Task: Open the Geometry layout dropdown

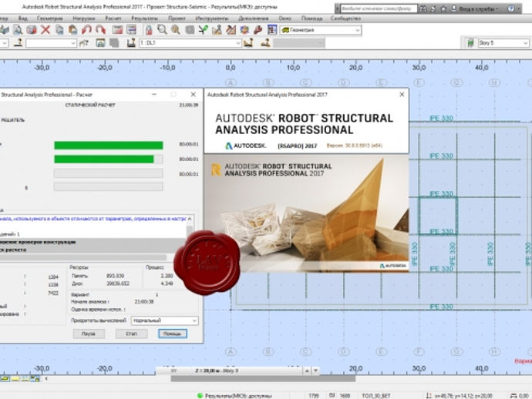Action: [321, 30]
